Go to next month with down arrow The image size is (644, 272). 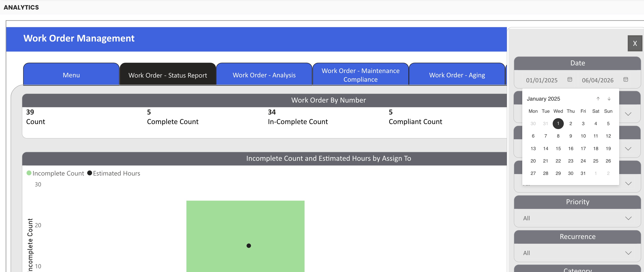coord(609,99)
